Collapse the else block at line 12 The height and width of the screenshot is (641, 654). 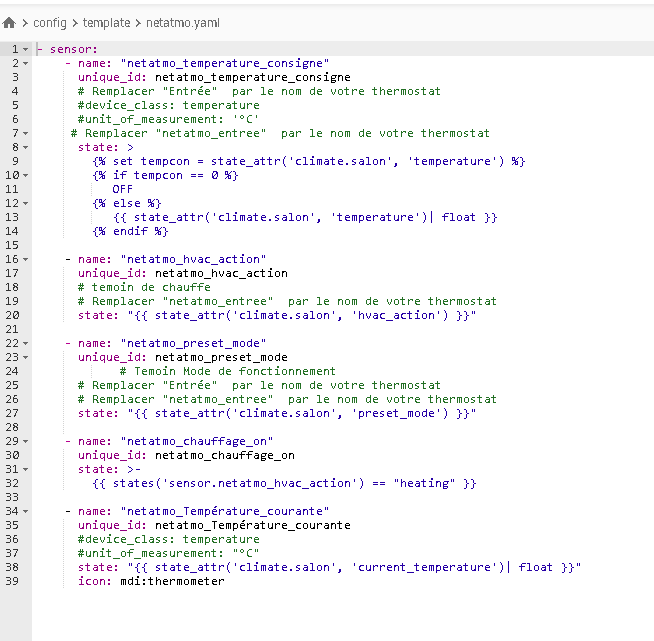25,203
